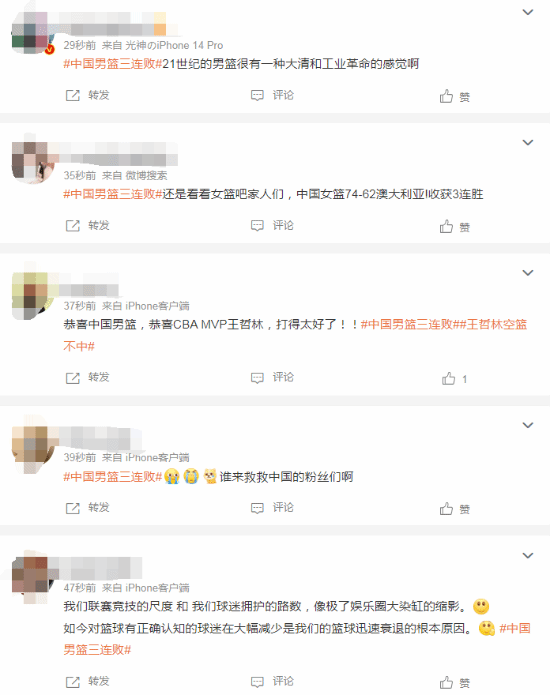550x695 pixels.
Task: Toggle like on the 王哲林 MVP post
Action: 449,378
